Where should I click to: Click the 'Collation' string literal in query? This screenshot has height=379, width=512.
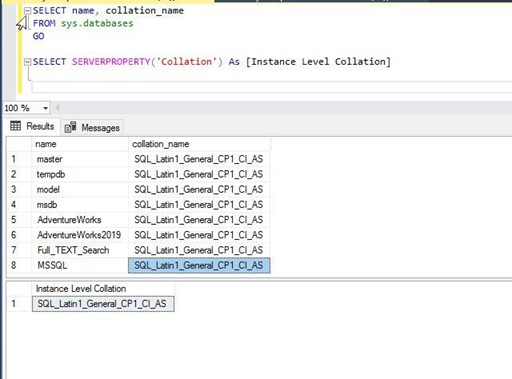[x=187, y=62]
